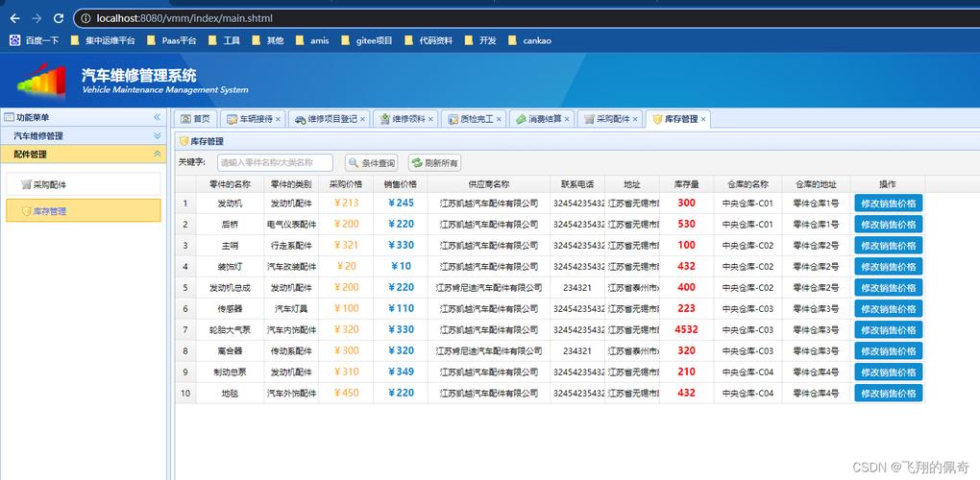Click the browser forward arrow
The width and height of the screenshot is (980, 480).
point(37,19)
